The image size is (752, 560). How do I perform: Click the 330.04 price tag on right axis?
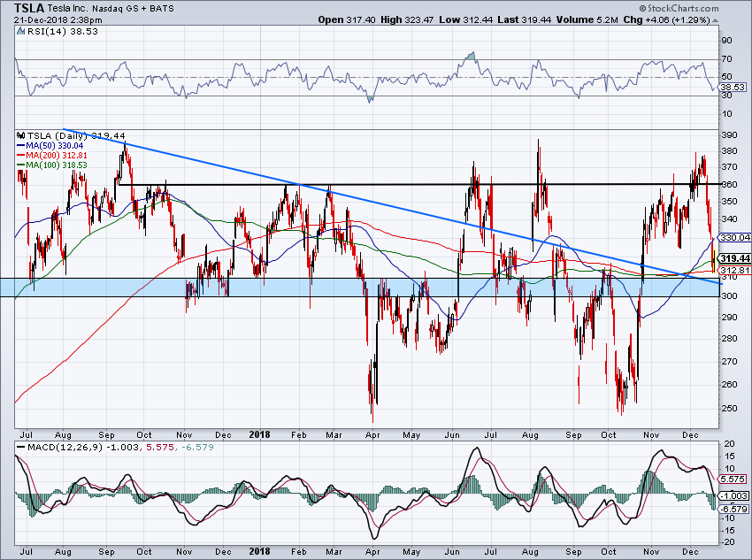coord(735,237)
